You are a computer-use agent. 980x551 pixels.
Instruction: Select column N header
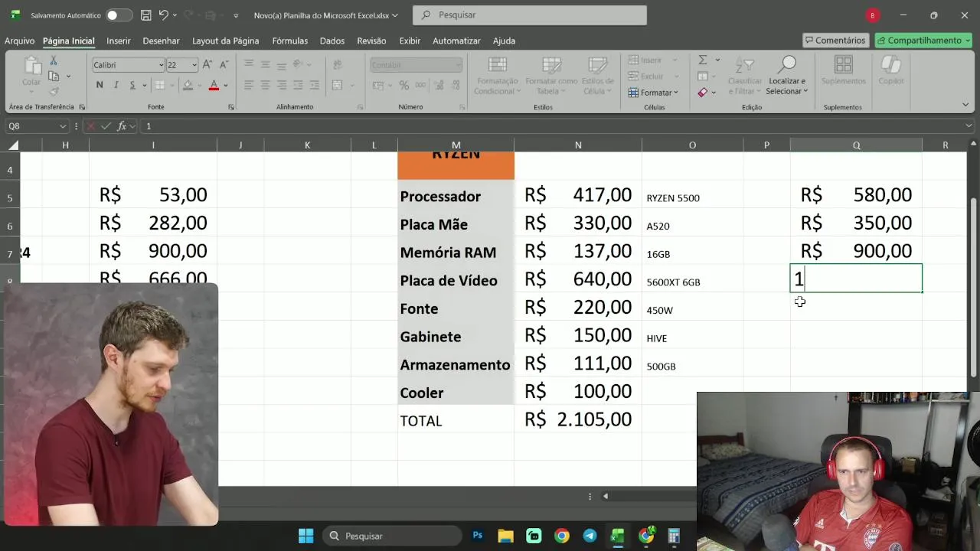578,145
